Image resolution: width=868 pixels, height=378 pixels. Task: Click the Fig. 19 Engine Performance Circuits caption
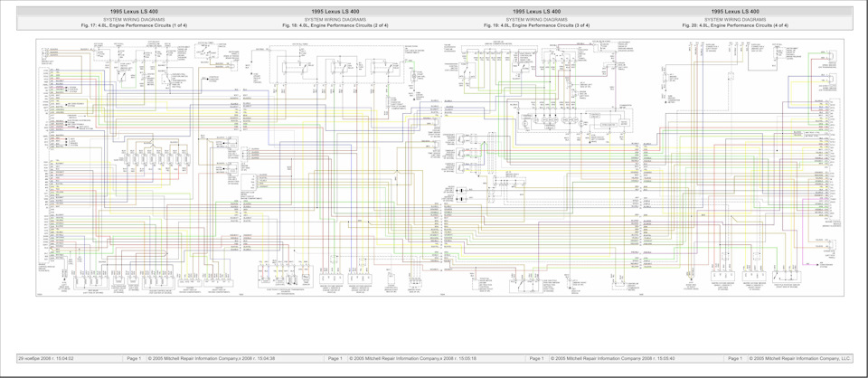[536, 25]
